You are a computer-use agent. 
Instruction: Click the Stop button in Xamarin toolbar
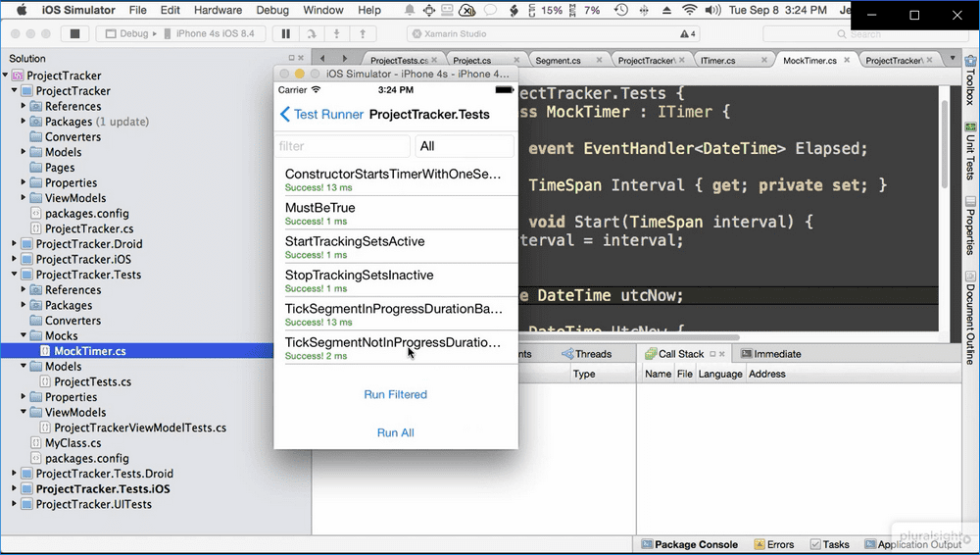coord(75,33)
